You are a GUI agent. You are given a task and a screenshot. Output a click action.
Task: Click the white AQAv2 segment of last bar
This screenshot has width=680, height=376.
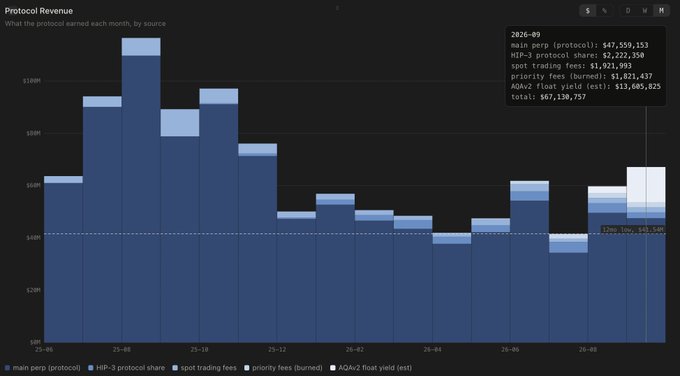(646, 185)
